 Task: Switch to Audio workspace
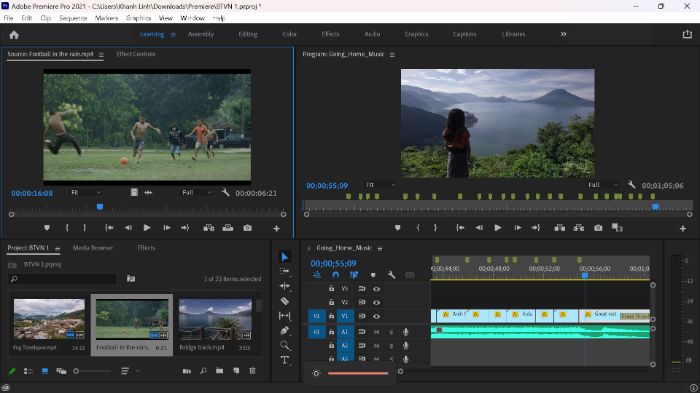click(372, 34)
